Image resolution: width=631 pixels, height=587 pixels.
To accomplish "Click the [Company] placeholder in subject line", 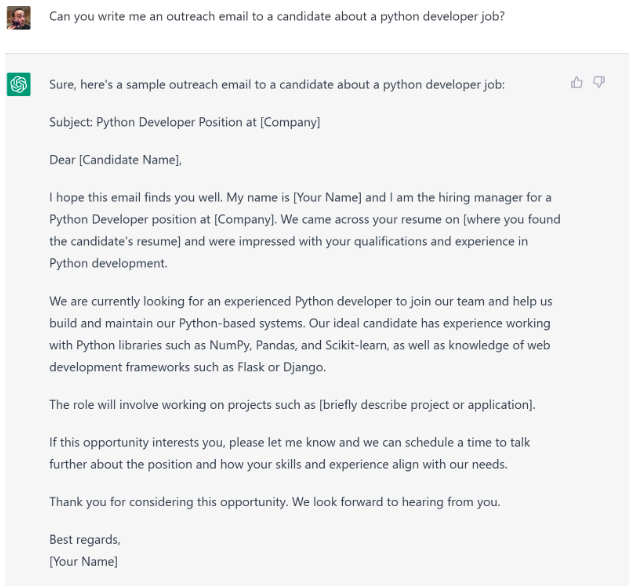I will coord(290,122).
